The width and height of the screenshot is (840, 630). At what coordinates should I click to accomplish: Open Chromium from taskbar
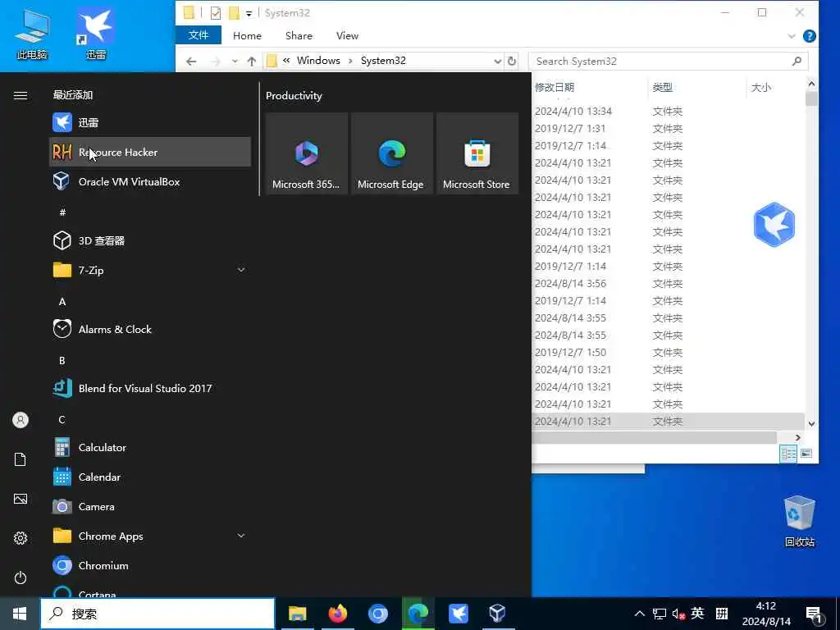377,614
